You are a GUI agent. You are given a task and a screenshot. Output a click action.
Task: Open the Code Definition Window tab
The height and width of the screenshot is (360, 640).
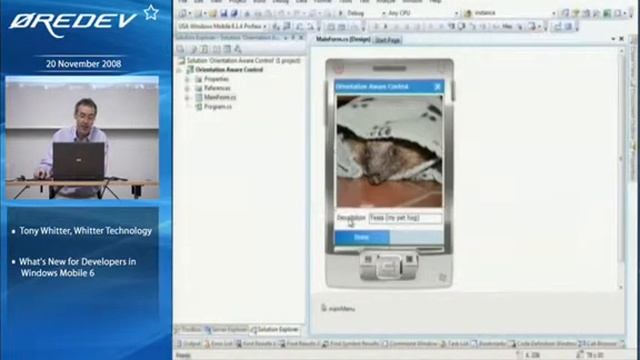coord(543,344)
